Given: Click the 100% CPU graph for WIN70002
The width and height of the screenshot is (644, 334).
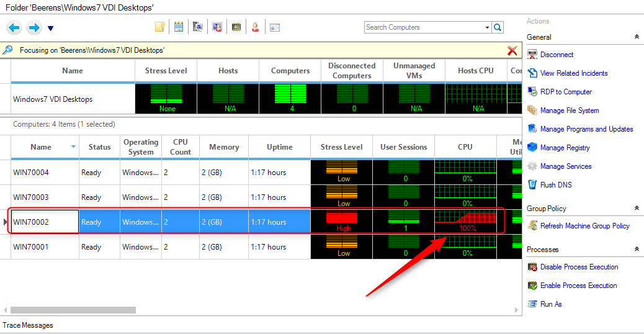Looking at the screenshot, I should [465, 222].
